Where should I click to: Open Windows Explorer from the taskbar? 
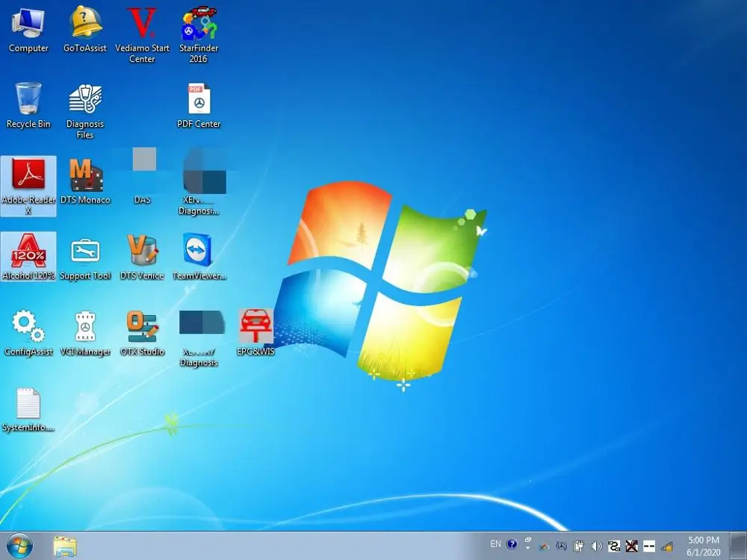point(65,546)
